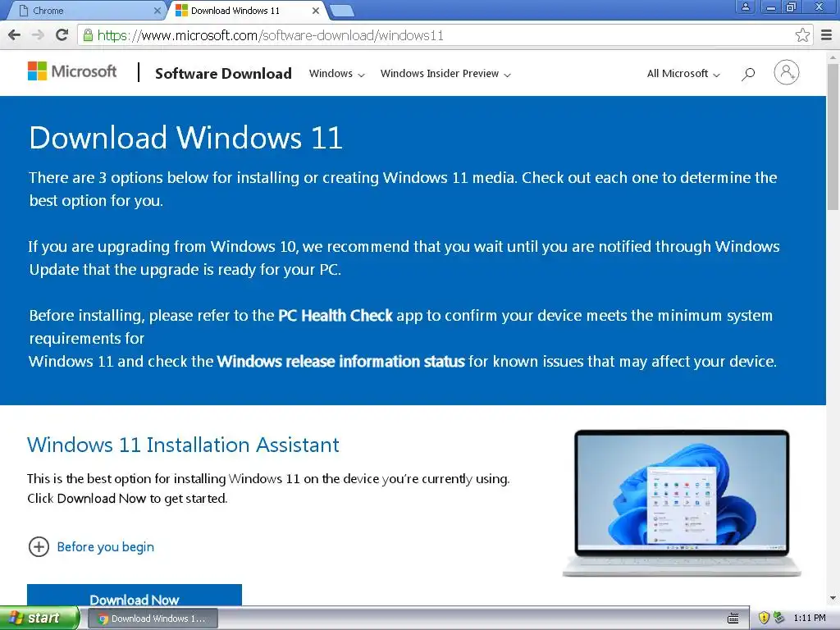Click the Windows 11 Installation Assistant heading
The image size is (840, 630).
coord(183,445)
